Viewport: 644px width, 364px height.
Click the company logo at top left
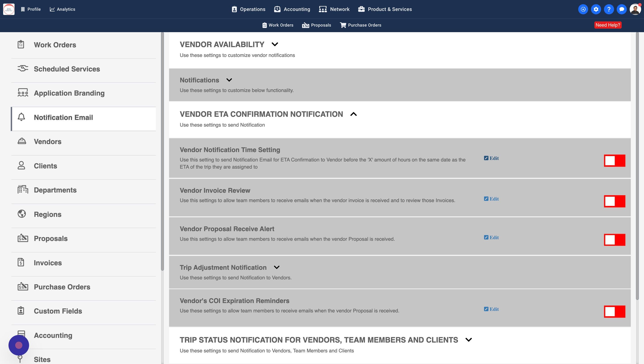tap(9, 9)
